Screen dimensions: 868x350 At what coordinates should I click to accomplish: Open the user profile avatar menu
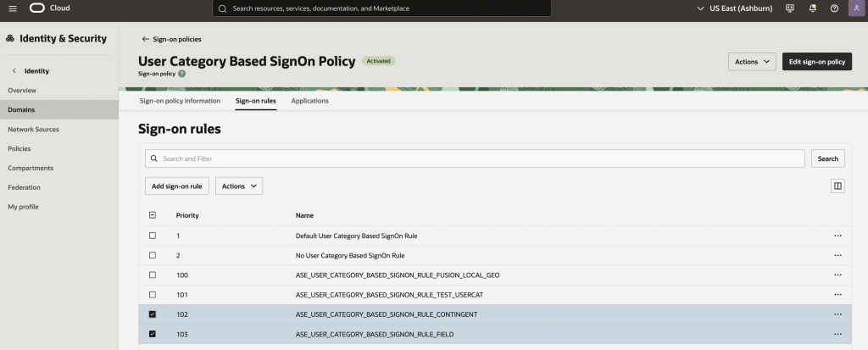point(855,8)
